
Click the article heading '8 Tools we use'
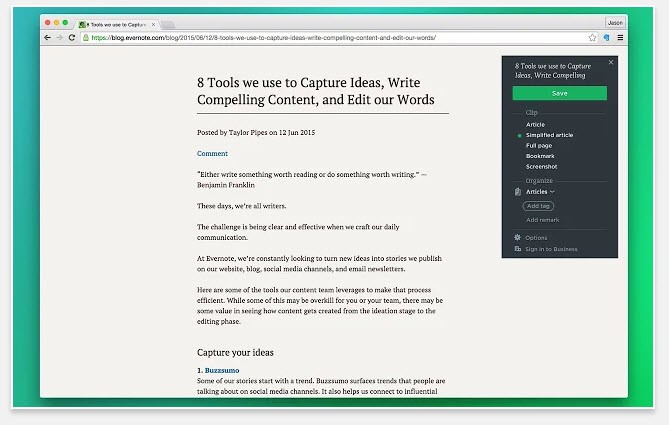click(x=315, y=91)
